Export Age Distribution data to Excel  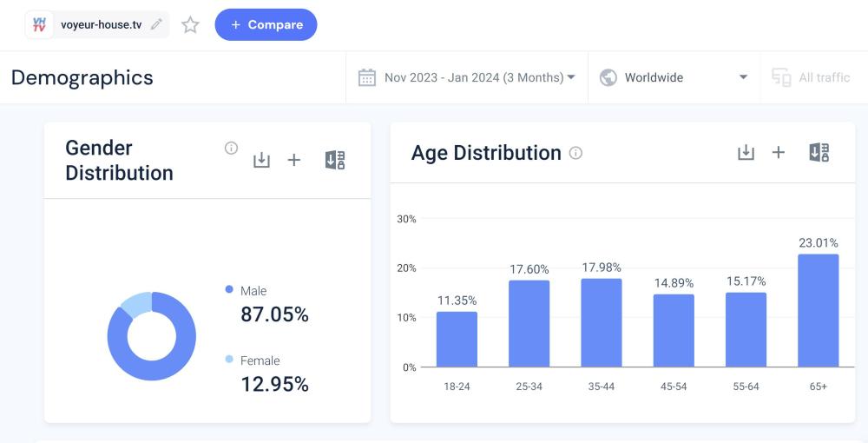point(819,153)
